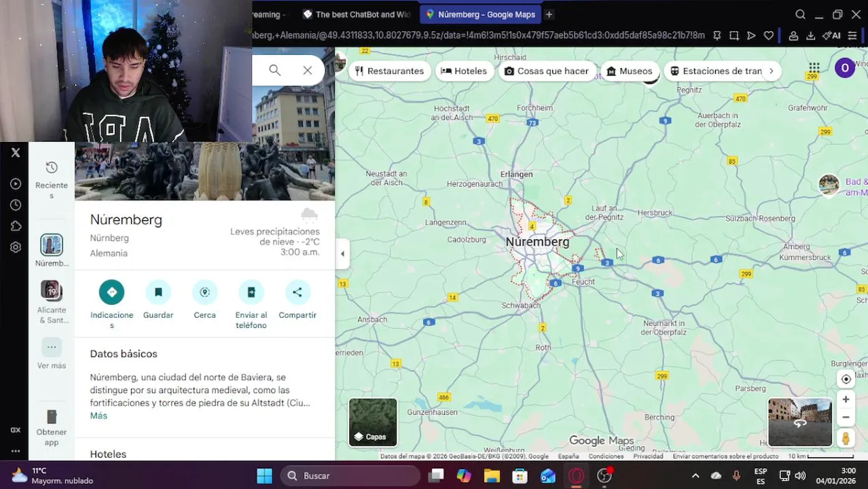Viewport: 868px width, 489px height.
Task: Click the Guardar bookmark button
Action: [158, 292]
